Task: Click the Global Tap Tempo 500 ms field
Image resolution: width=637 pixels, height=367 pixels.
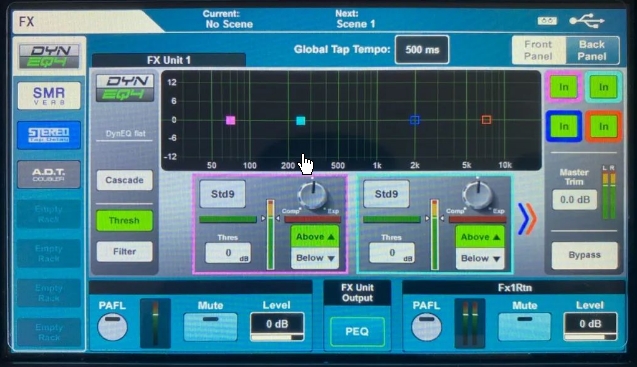Action: click(x=422, y=50)
